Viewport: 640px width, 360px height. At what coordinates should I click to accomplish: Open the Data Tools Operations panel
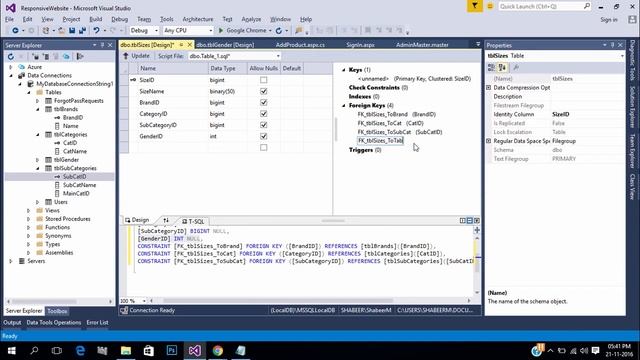pyautogui.click(x=53, y=322)
